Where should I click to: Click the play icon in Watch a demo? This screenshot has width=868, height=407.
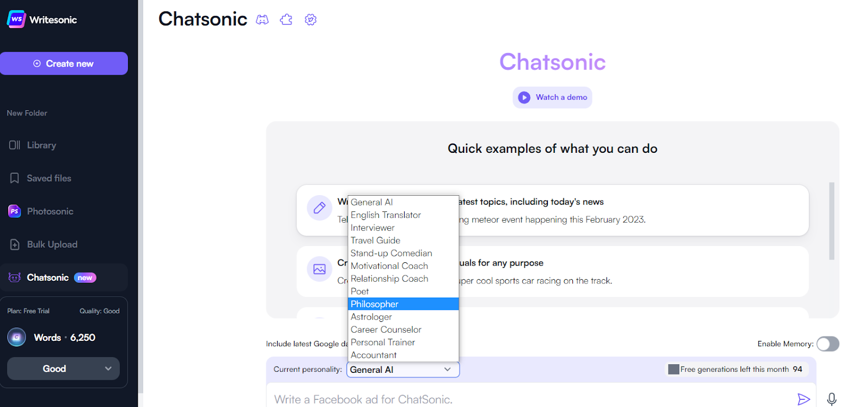tap(524, 98)
